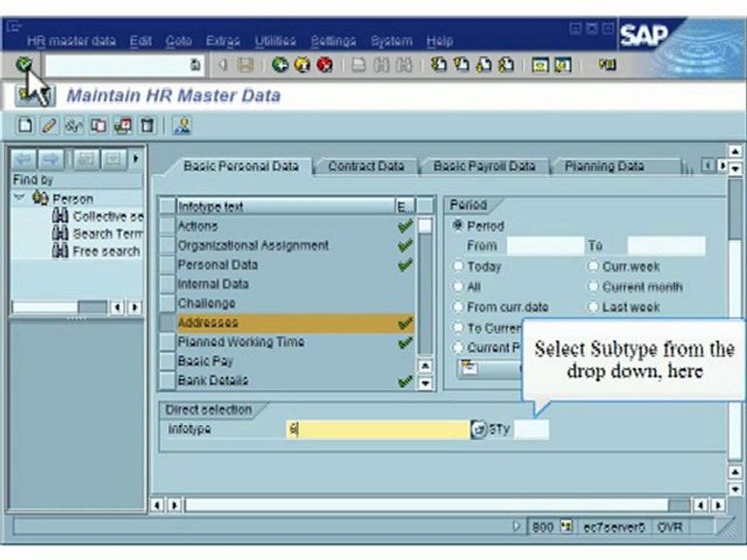Select row marker for Organizational Assignment
Screen dimensions: 747x560
[167, 245]
